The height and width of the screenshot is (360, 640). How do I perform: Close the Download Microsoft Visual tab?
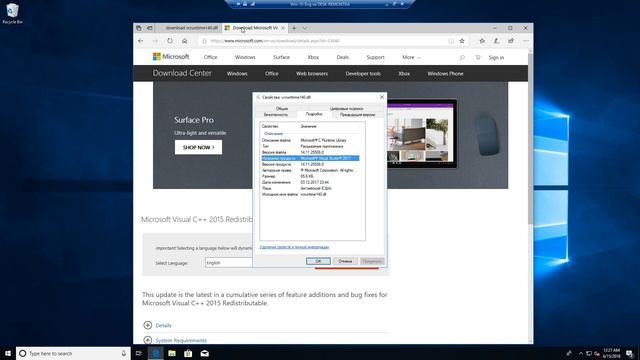[x=283, y=28]
